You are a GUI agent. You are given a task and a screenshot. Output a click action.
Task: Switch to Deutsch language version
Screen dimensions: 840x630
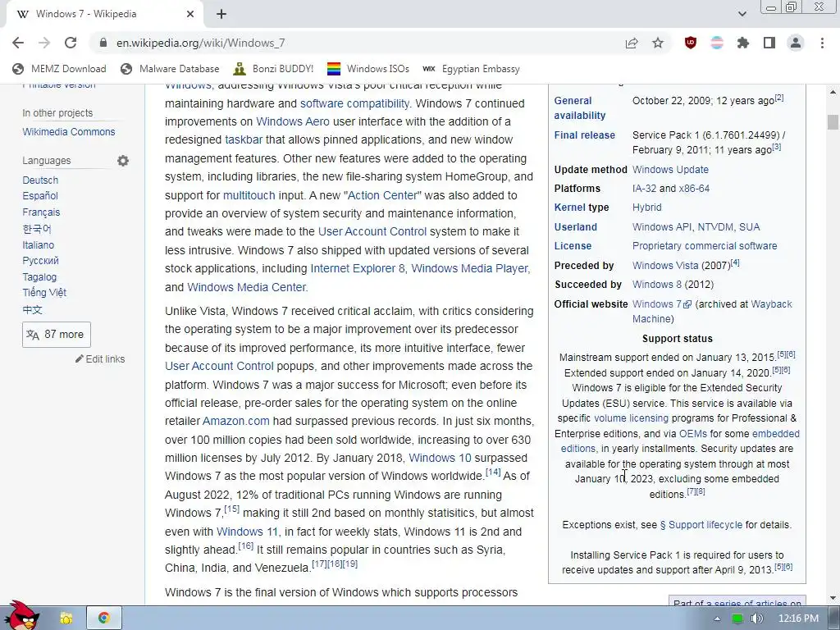[x=40, y=180]
